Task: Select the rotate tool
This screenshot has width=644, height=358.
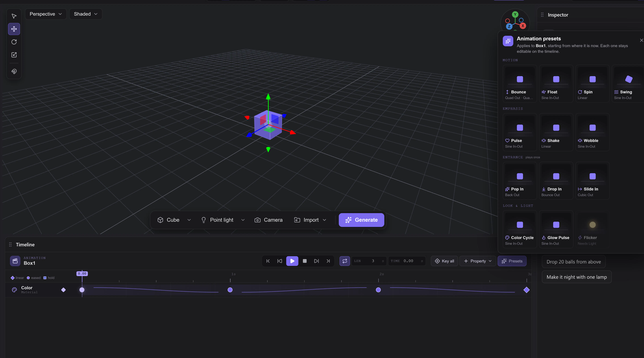Action: [x=14, y=42]
